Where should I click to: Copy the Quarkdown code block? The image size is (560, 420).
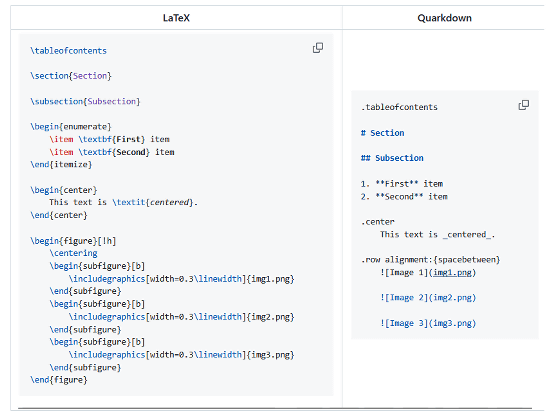click(x=524, y=105)
